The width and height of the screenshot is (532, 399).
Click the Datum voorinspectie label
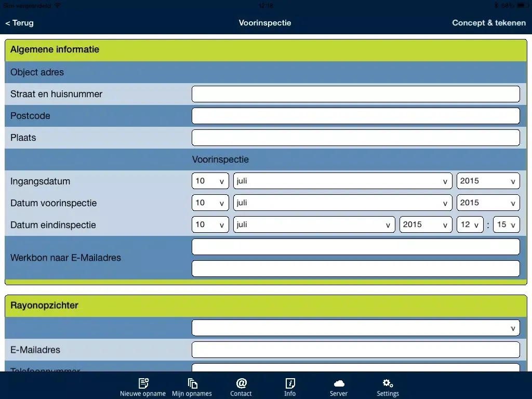54,203
